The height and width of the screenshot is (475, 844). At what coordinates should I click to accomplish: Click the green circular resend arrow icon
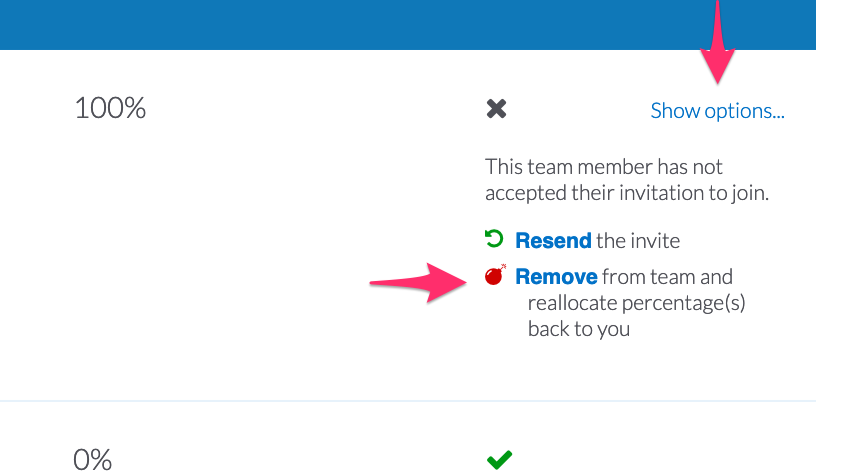click(494, 239)
